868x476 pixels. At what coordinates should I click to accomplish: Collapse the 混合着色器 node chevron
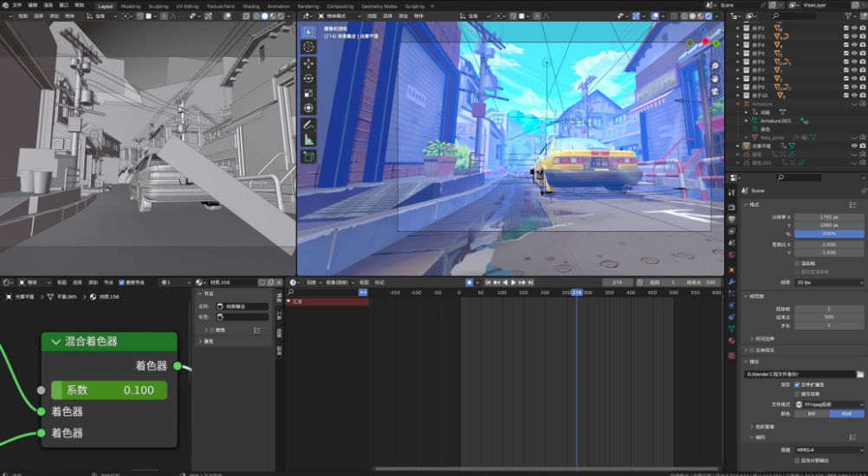55,342
